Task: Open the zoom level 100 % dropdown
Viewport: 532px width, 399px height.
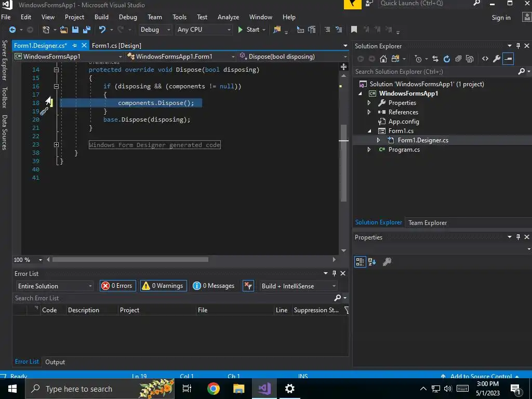Action: [x=41, y=260]
